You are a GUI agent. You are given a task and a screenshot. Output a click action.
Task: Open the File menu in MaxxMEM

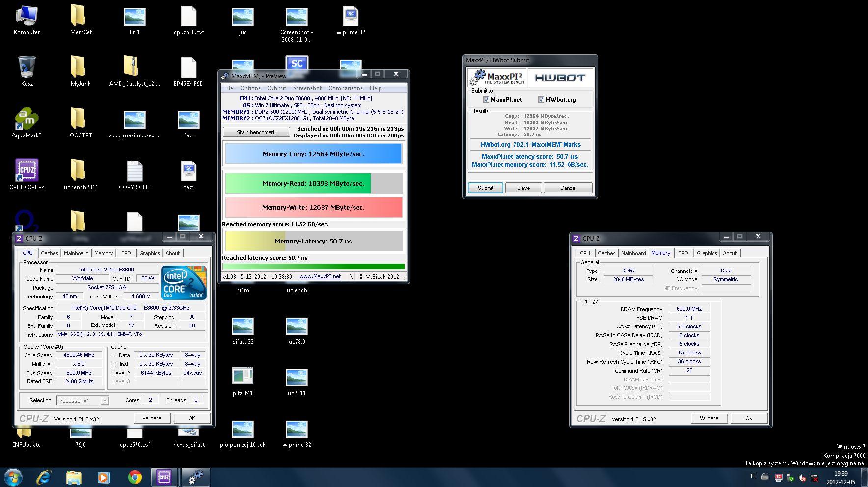tap(229, 88)
